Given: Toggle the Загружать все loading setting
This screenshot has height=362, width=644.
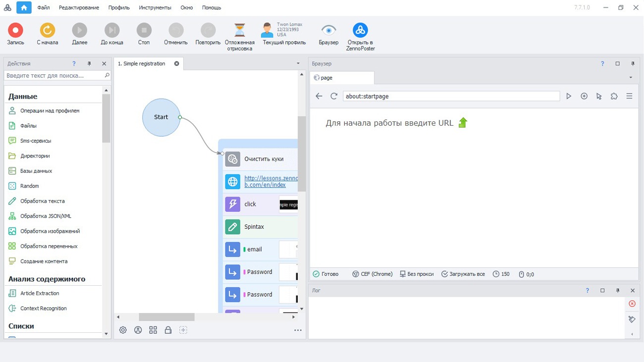Looking at the screenshot, I should pyautogui.click(x=463, y=274).
